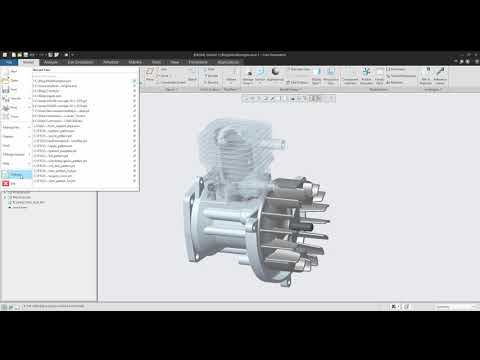Open the View ribbon tab
Image resolution: width=480 pixels, height=360 pixels.
click(175, 62)
